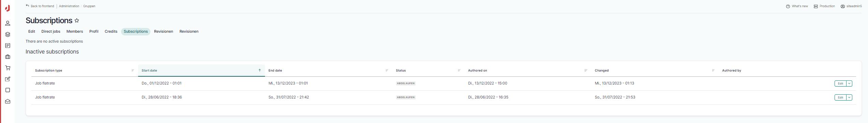The height and width of the screenshot is (123, 868).
Task: Switch to the Credits tab
Action: pyautogui.click(x=111, y=31)
